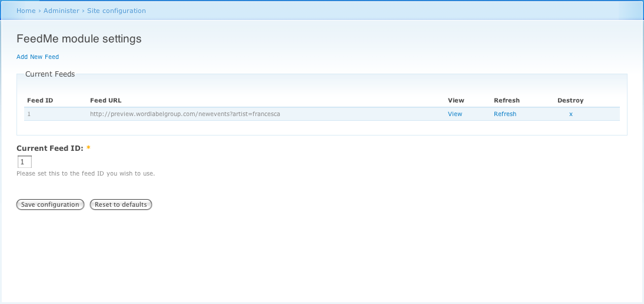
Task: View feed 1 via the View link
Action: point(454,114)
